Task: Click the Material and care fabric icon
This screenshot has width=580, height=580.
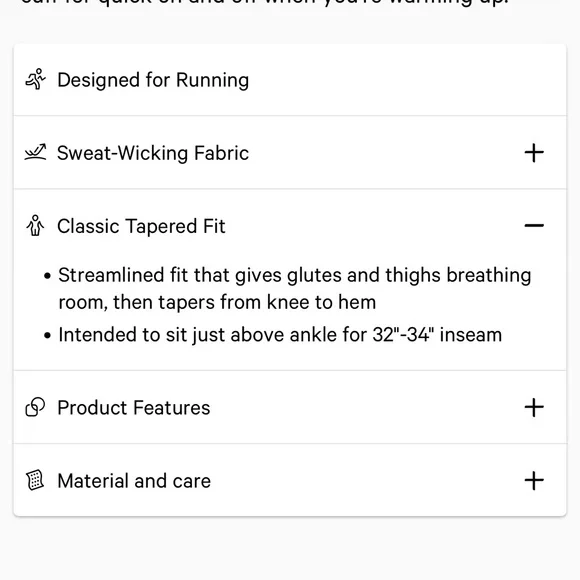Action: tap(36, 480)
